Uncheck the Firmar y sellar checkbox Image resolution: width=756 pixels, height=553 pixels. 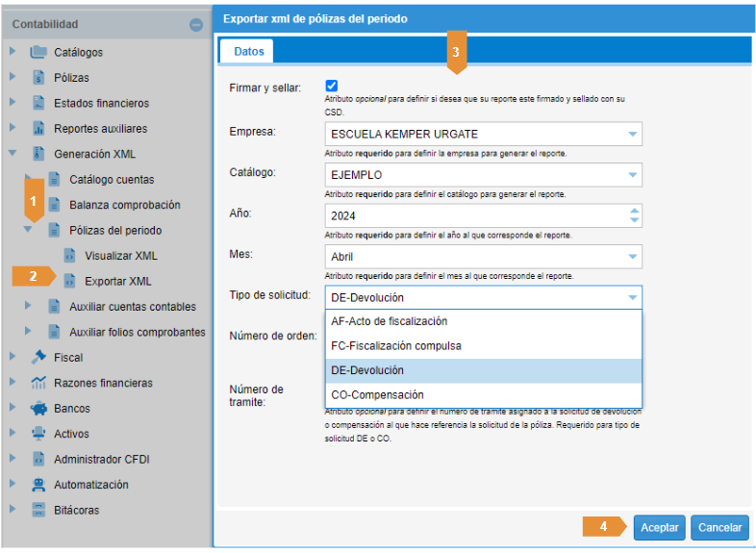tap(332, 86)
